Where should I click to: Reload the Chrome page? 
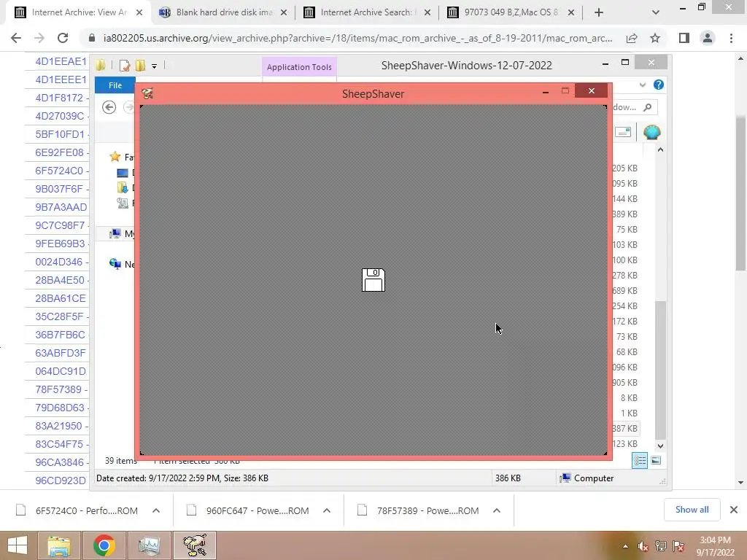point(63,38)
